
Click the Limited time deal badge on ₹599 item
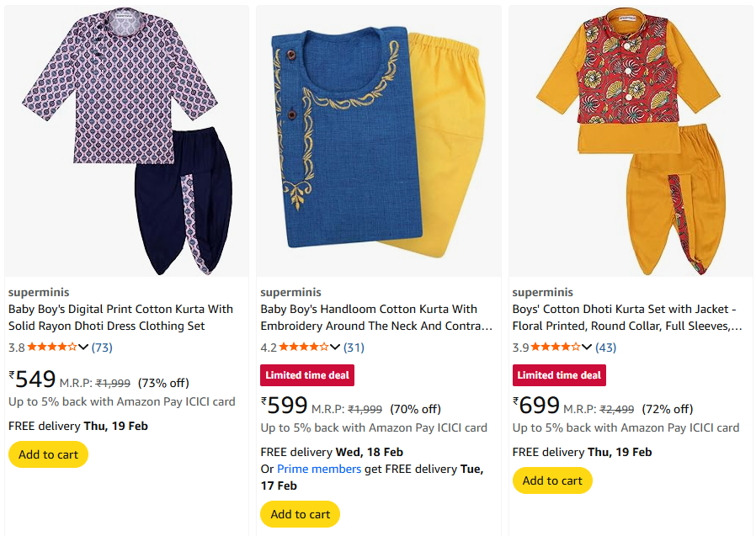[306, 374]
